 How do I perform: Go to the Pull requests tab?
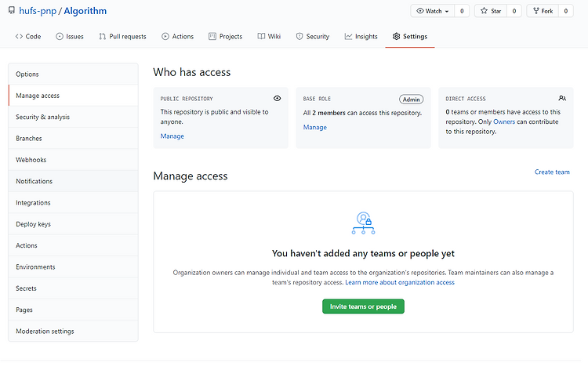coord(122,36)
